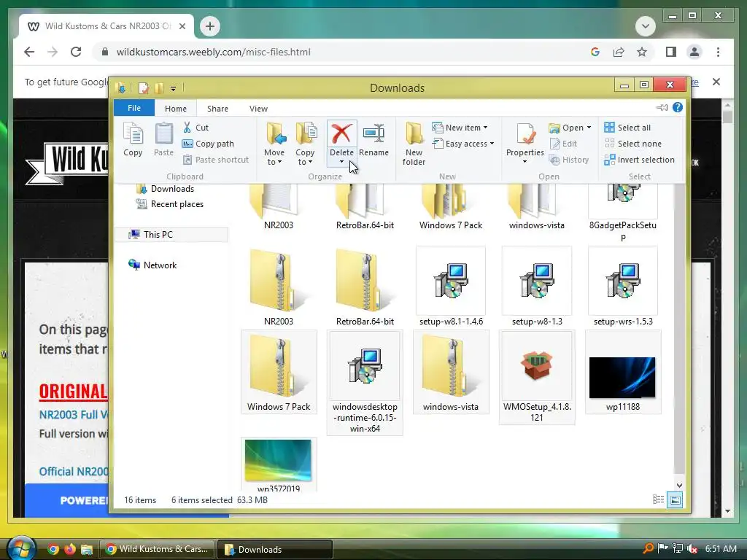This screenshot has width=747, height=560.
Task: Dismiss the Chrome info bar X
Action: [716, 82]
